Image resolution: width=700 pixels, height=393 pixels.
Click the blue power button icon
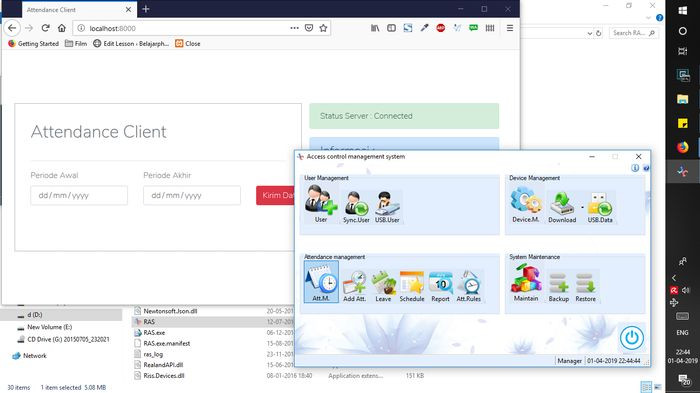(631, 338)
